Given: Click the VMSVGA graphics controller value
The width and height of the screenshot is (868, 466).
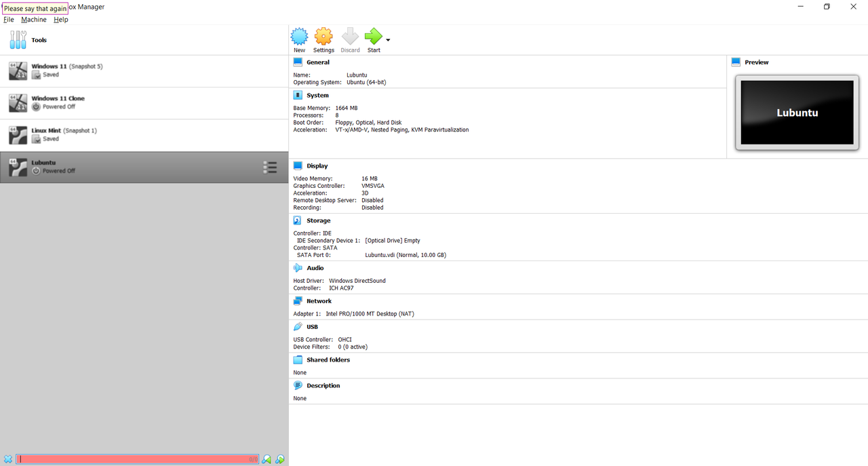Looking at the screenshot, I should pos(373,186).
